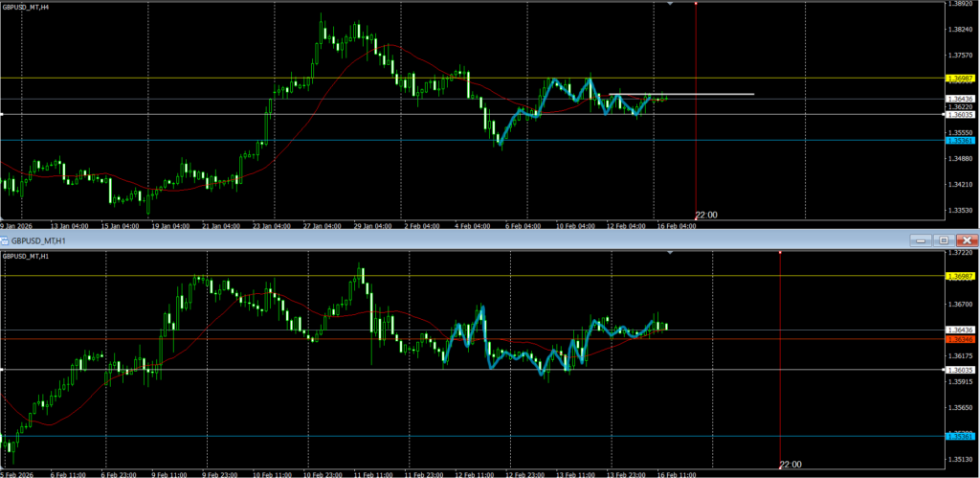Viewport: 980px width, 478px height.
Task: Select the red vertical line handle atop H4 chart
Action: point(695,3)
